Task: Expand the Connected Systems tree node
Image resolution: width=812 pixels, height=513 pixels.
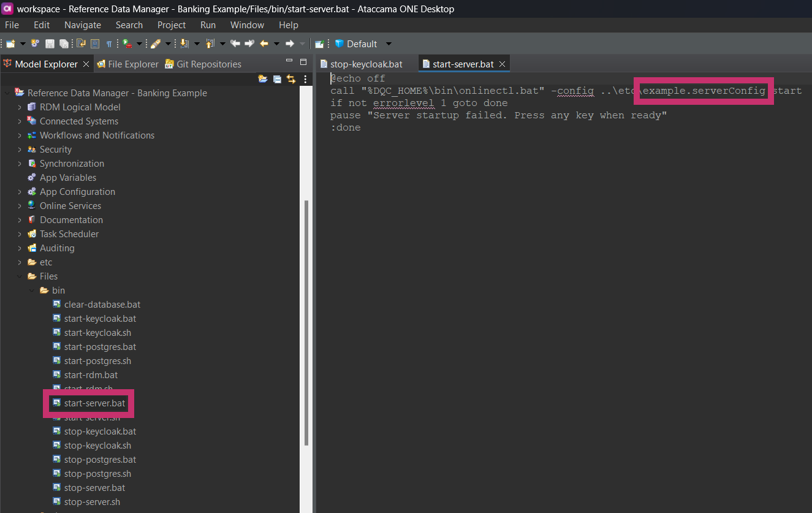Action: [20, 121]
